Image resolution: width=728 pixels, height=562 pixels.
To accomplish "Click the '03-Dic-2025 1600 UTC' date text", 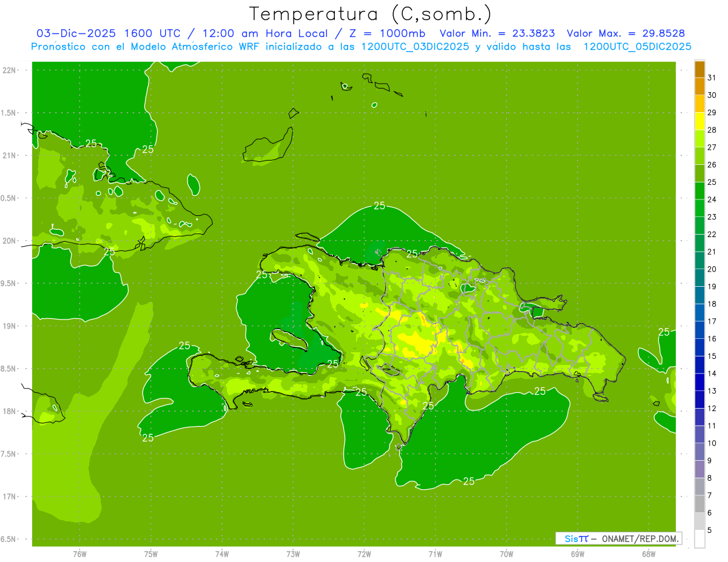I will tap(109, 33).
